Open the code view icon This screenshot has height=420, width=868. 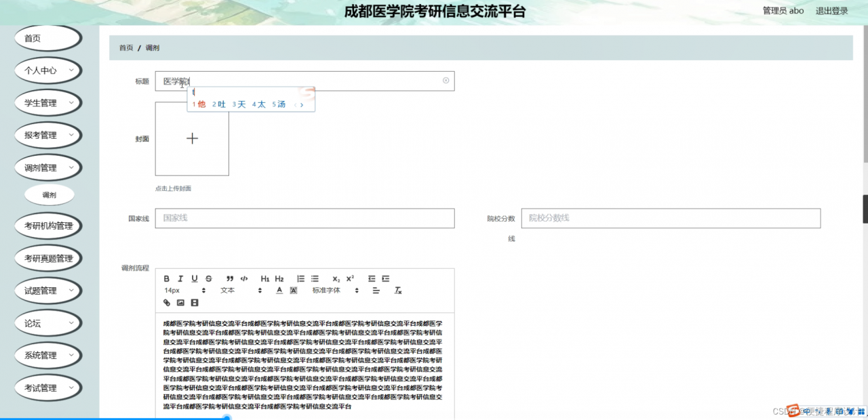point(245,278)
